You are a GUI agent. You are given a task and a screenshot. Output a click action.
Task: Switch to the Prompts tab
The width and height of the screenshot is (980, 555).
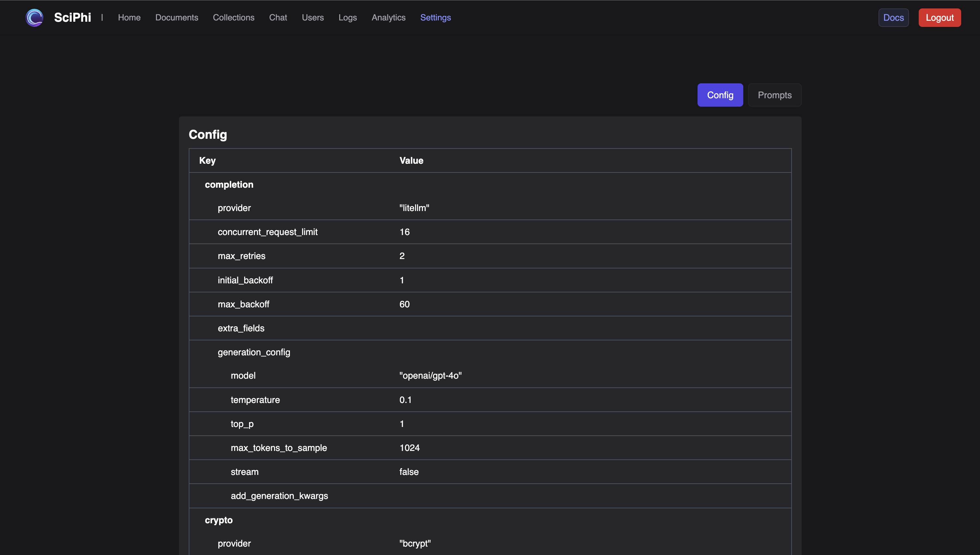click(x=774, y=95)
